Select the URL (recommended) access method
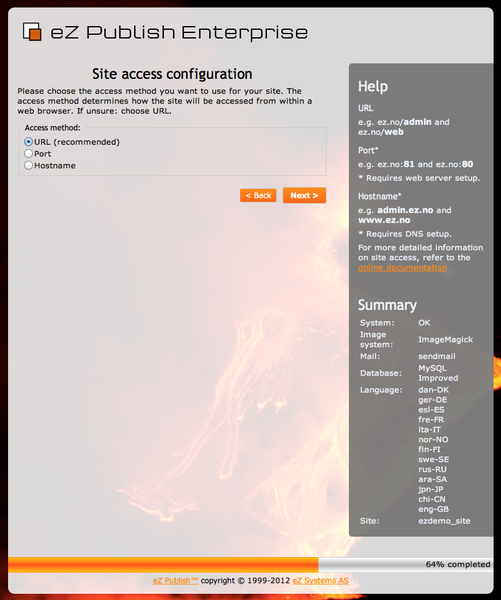The height and width of the screenshot is (600, 501). coord(28,142)
